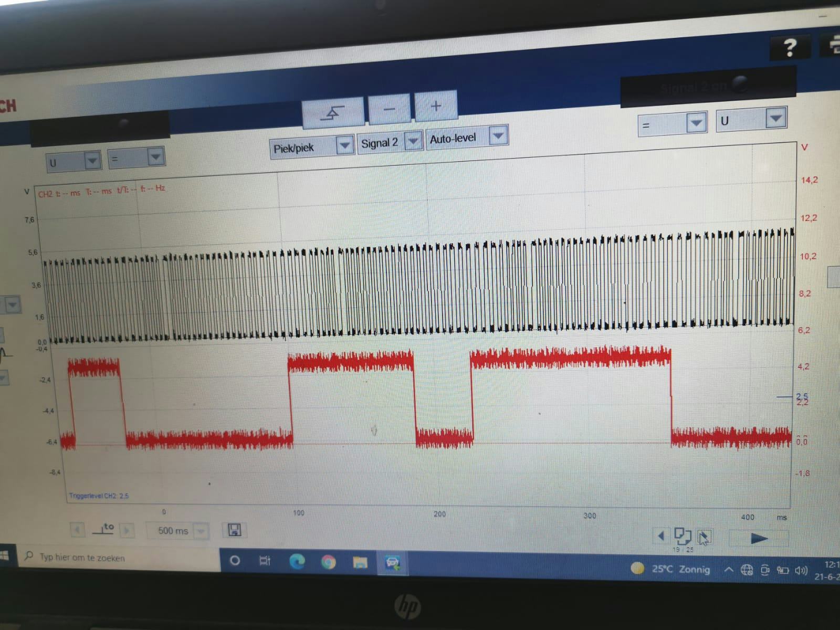Open the 500 ms timebase dropdown
Image resolution: width=840 pixels, height=630 pixels.
tap(200, 531)
